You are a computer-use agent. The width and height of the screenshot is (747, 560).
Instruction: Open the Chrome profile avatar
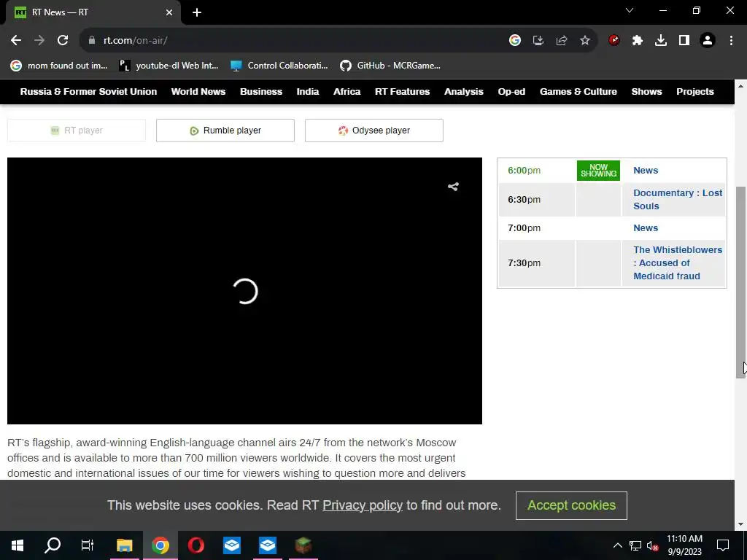pyautogui.click(x=708, y=41)
